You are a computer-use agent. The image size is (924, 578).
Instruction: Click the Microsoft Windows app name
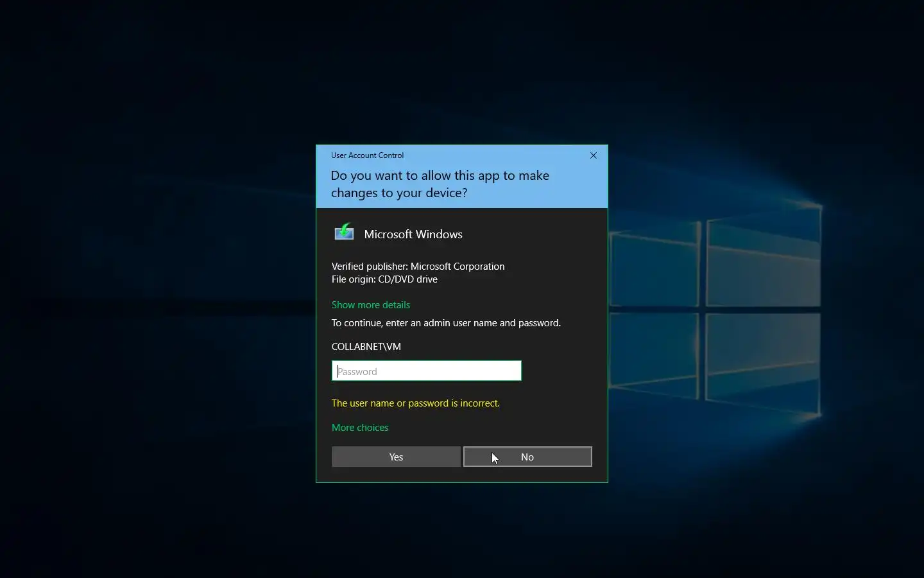tap(413, 234)
